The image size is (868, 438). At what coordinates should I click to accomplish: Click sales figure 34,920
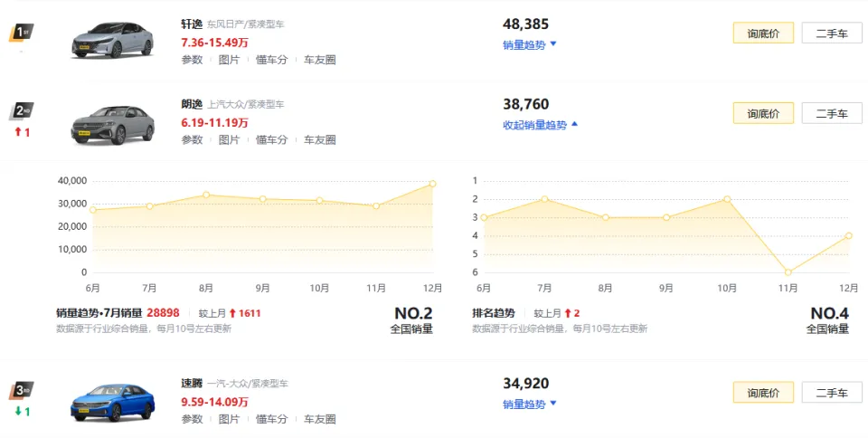tap(526, 383)
